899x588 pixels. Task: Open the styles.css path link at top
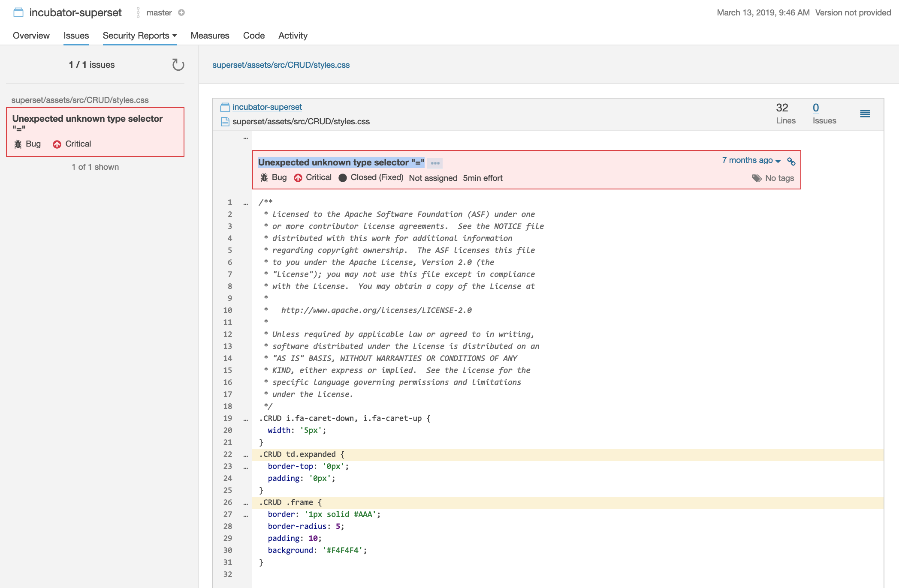point(281,65)
